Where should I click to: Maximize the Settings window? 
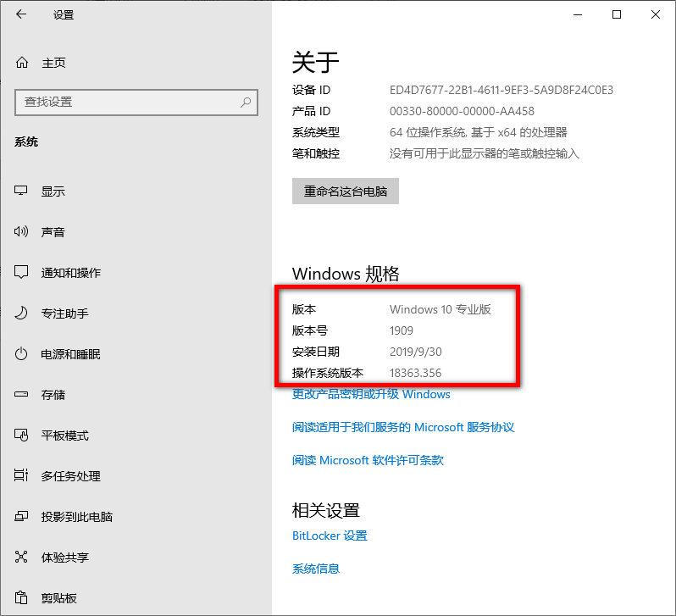click(x=617, y=14)
